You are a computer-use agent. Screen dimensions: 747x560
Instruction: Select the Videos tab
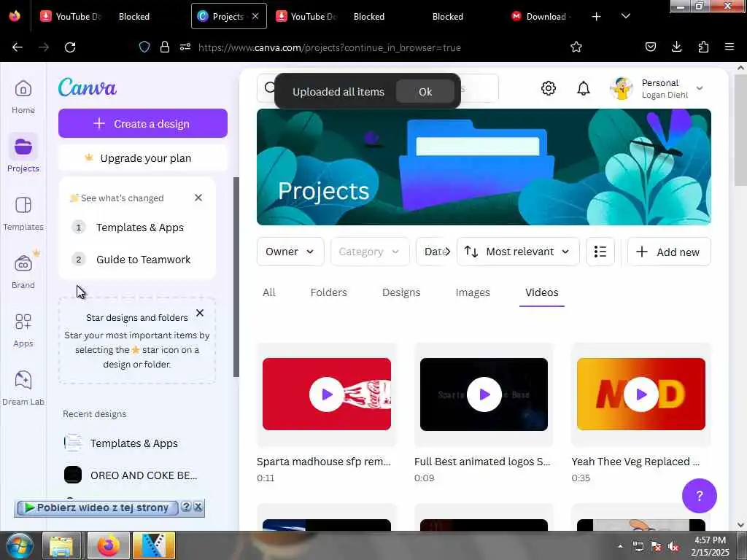point(542,292)
